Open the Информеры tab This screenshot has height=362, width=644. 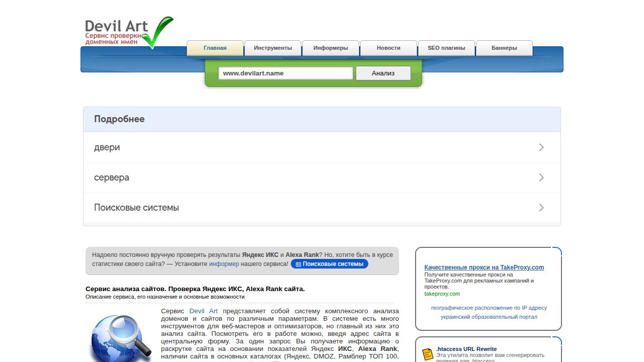click(331, 48)
